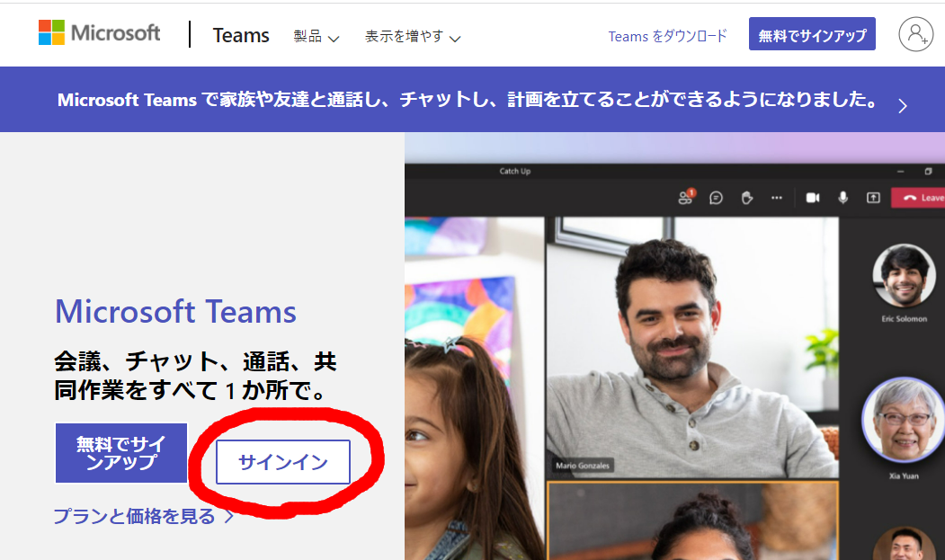Click the share screen icon
The height and width of the screenshot is (560, 945).
coord(873,198)
